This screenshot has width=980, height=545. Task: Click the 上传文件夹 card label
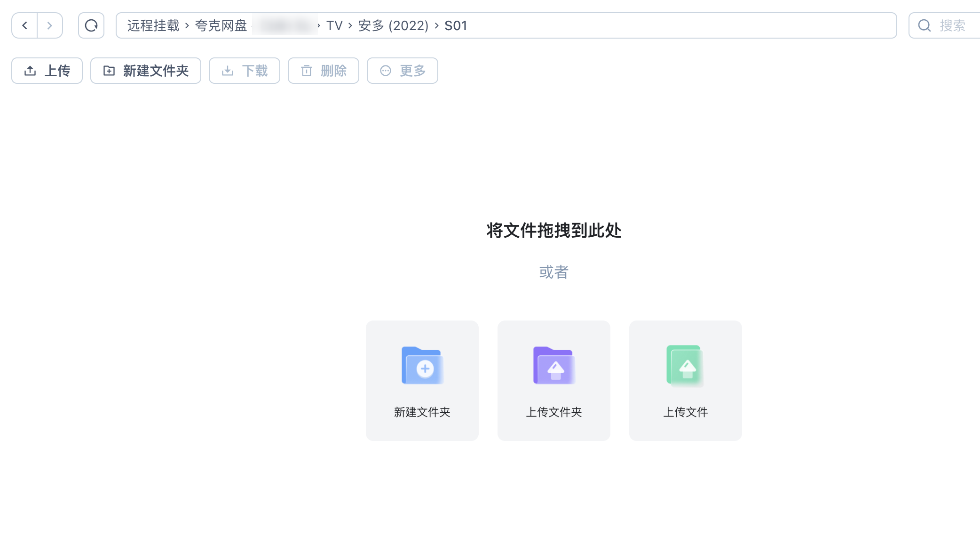click(554, 412)
